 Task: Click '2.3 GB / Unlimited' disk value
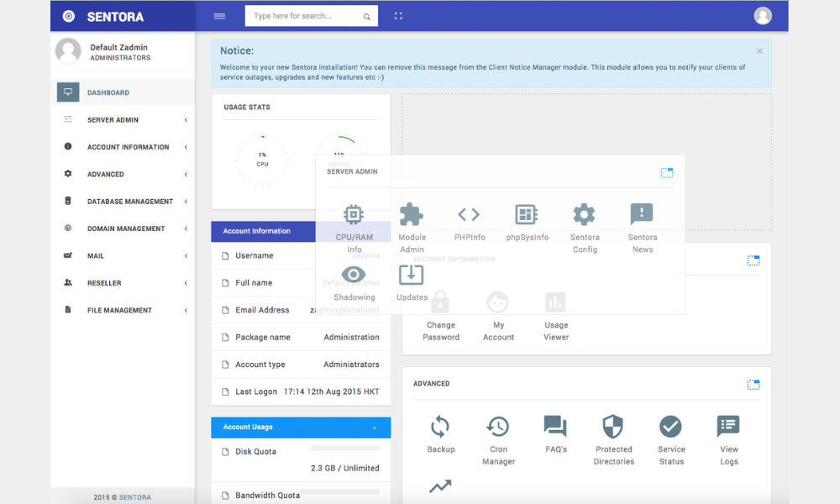(345, 468)
